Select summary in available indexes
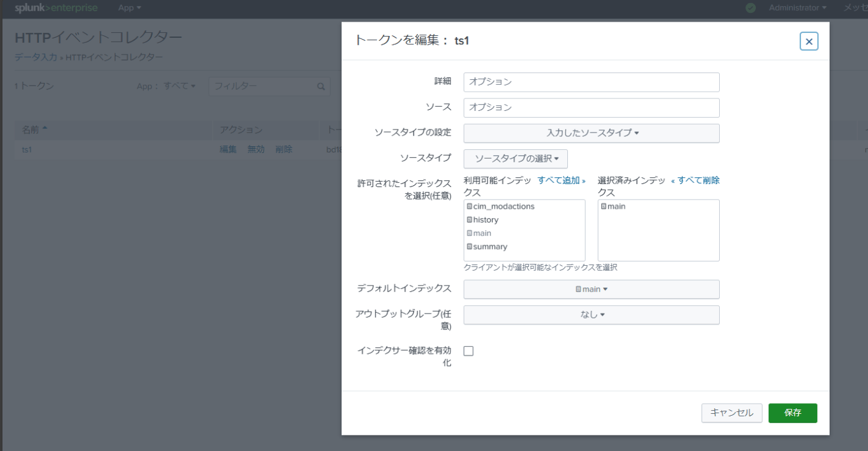Image resolution: width=868 pixels, height=451 pixels. (x=487, y=247)
